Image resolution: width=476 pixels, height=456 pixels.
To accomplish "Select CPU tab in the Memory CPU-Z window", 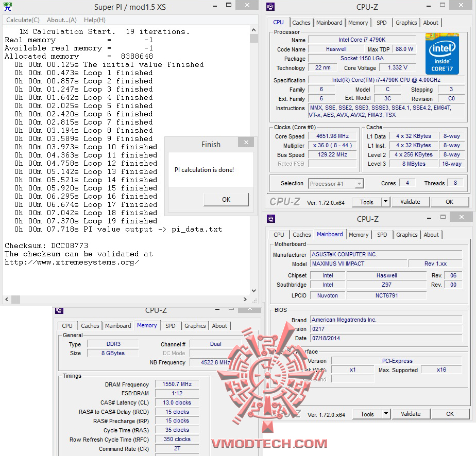I will (x=67, y=326).
